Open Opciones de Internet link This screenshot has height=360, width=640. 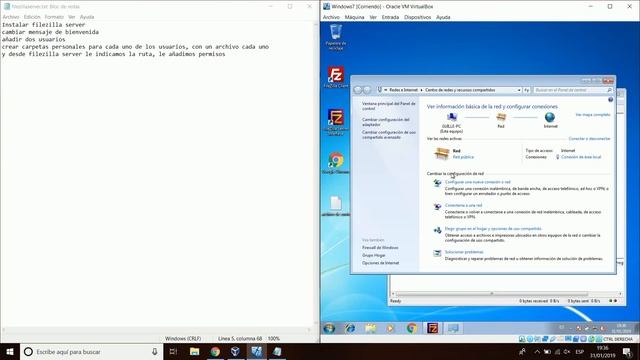380,263
